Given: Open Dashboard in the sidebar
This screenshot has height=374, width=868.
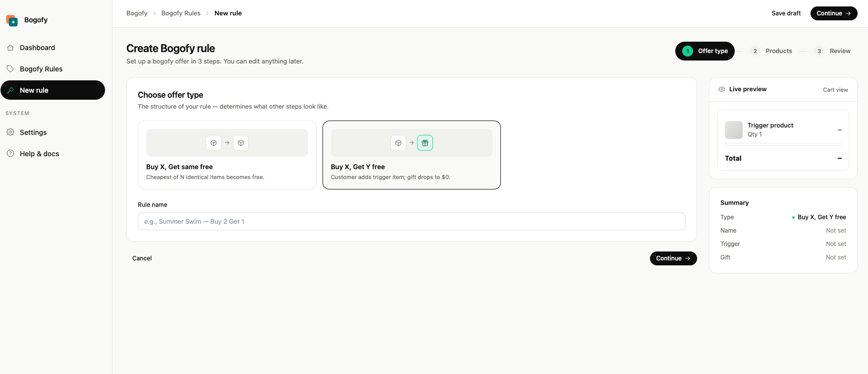Looking at the screenshot, I should click(x=53, y=48).
